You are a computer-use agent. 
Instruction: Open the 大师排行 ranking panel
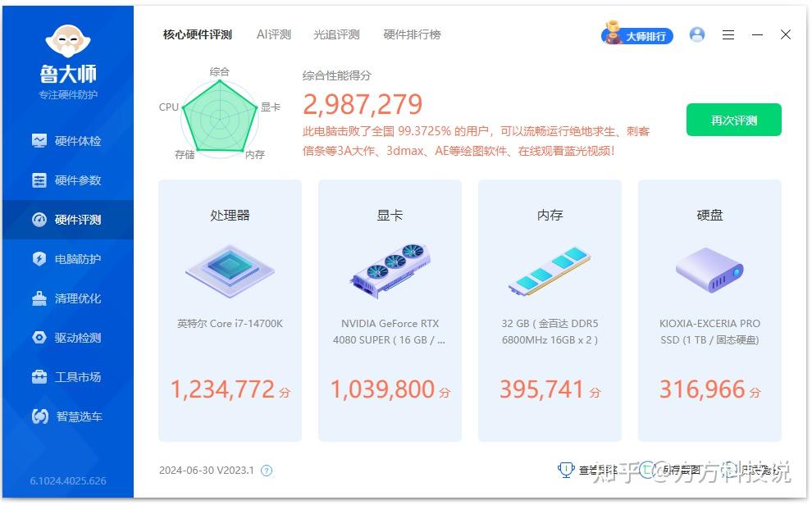(x=647, y=35)
